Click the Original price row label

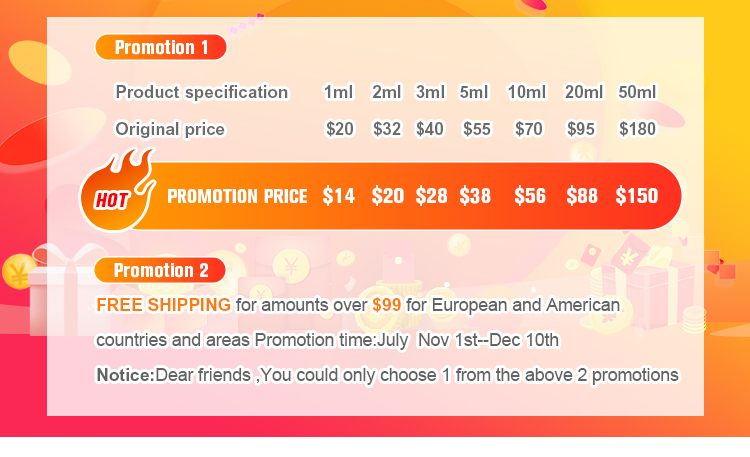170,129
